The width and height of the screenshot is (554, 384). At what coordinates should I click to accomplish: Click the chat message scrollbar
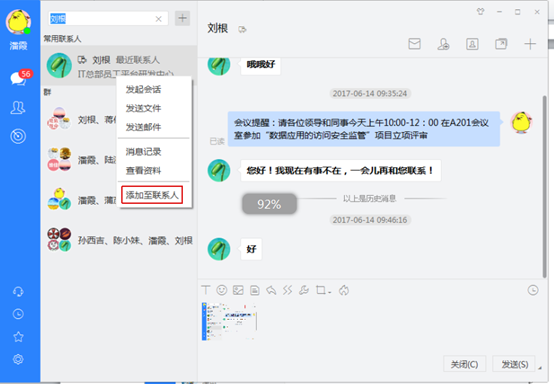[x=544, y=186]
